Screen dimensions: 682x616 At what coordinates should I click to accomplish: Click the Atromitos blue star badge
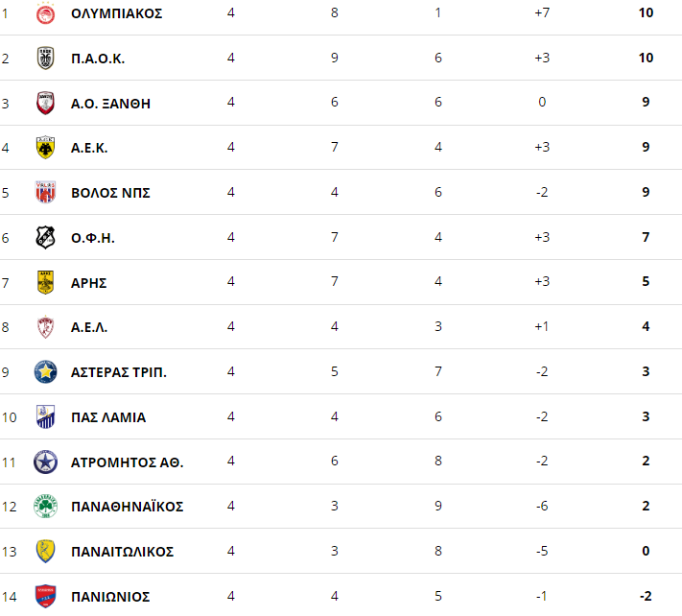coord(45,462)
